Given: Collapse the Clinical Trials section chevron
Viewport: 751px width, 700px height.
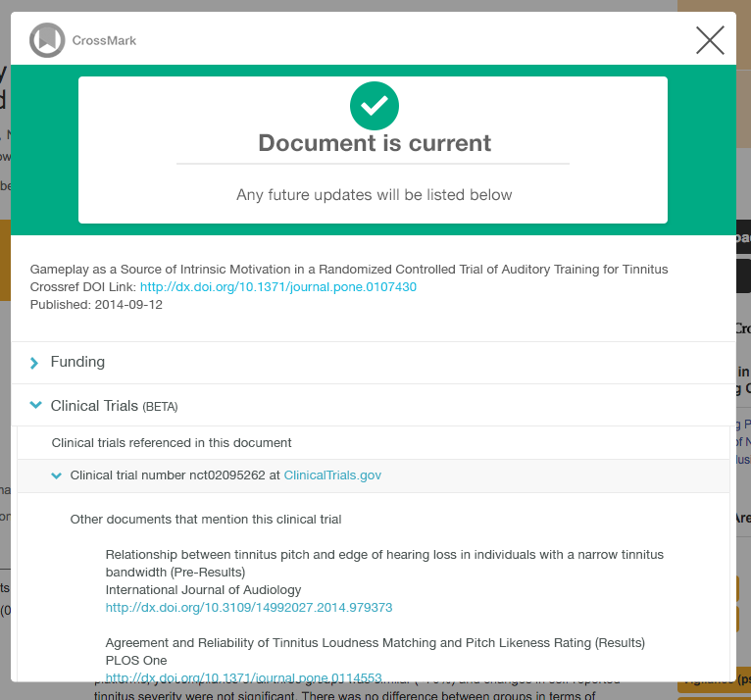Looking at the screenshot, I should tap(35, 405).
